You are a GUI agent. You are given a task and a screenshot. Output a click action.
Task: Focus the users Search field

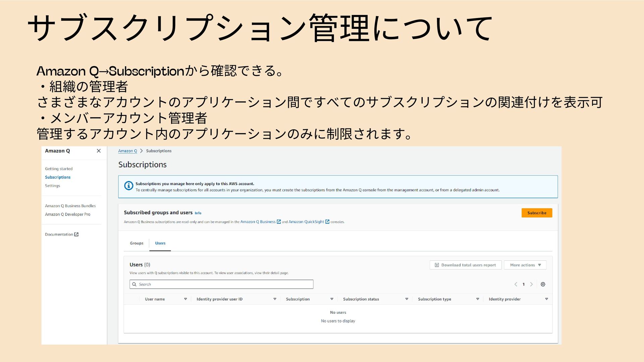pyautogui.click(x=221, y=284)
